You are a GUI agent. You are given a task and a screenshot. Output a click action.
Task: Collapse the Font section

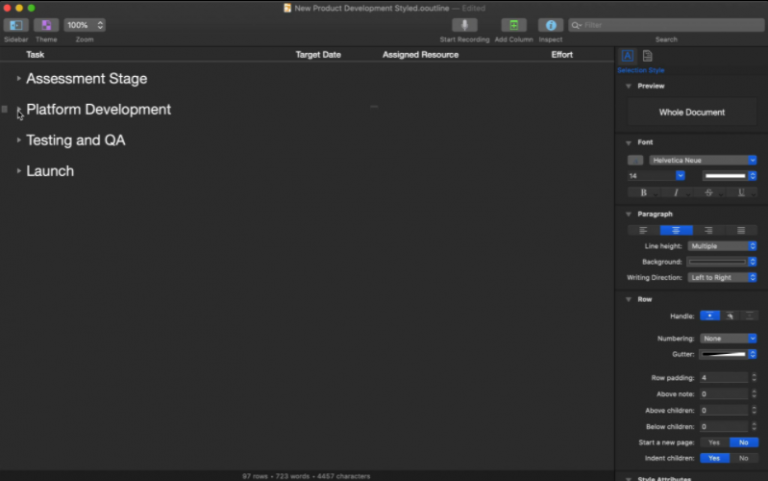tap(628, 143)
